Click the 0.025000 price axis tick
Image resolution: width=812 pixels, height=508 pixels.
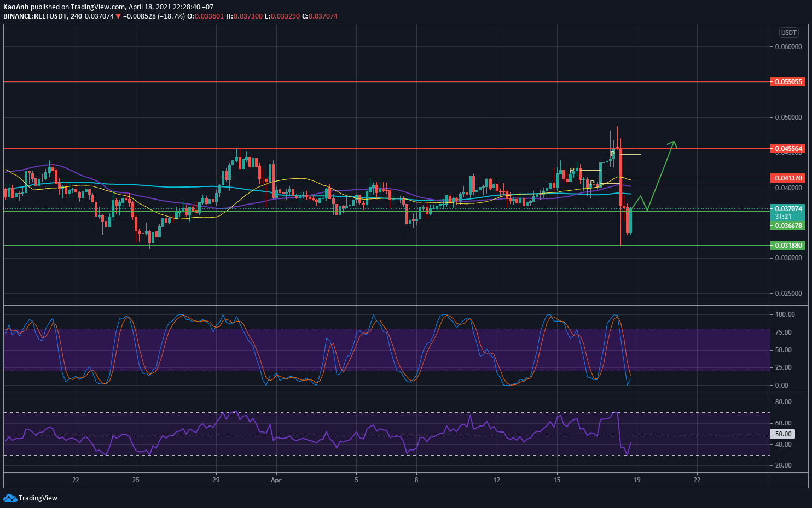click(x=788, y=294)
